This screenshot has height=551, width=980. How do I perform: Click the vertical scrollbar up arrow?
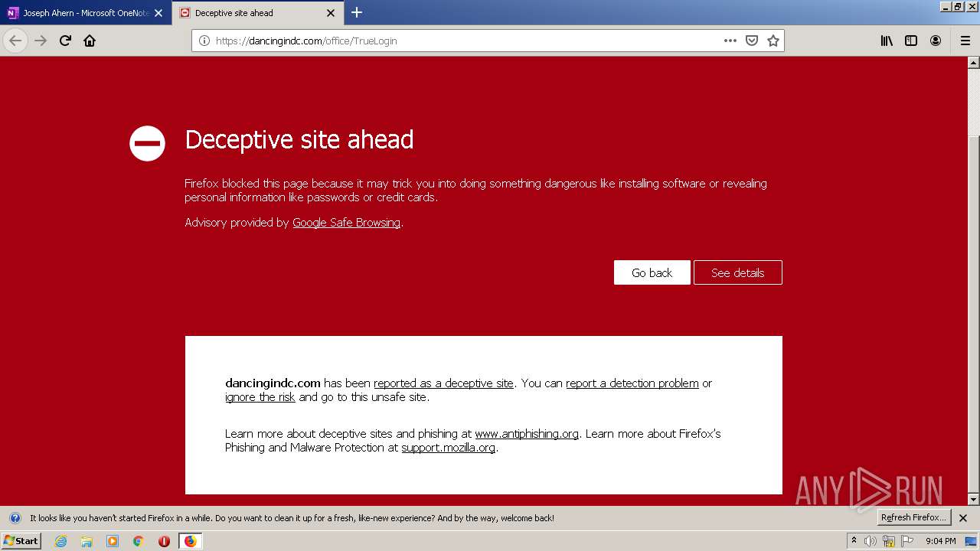(973, 63)
